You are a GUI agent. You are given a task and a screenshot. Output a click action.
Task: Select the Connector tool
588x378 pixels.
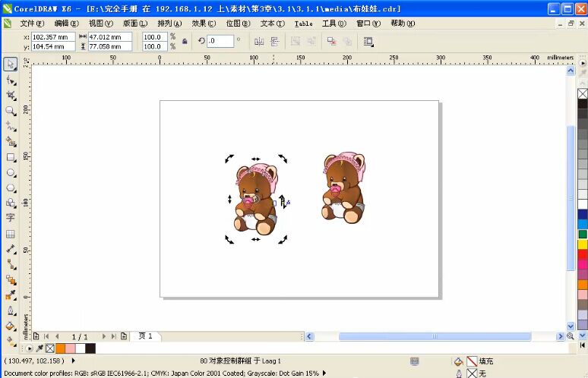[11, 264]
